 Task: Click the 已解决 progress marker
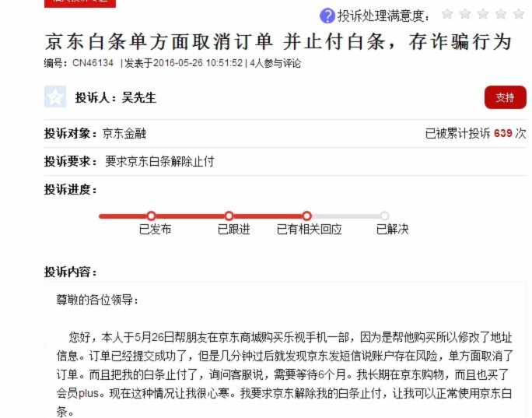384,216
